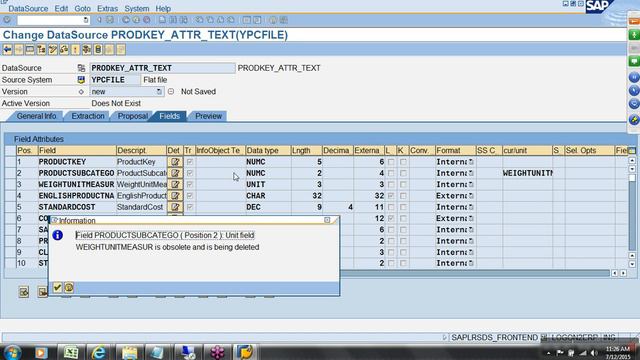Toggle the Tr checkbox for WEIGHTUNITMEASUR row
Image resolution: width=640 pixels, height=360 pixels.
(189, 184)
